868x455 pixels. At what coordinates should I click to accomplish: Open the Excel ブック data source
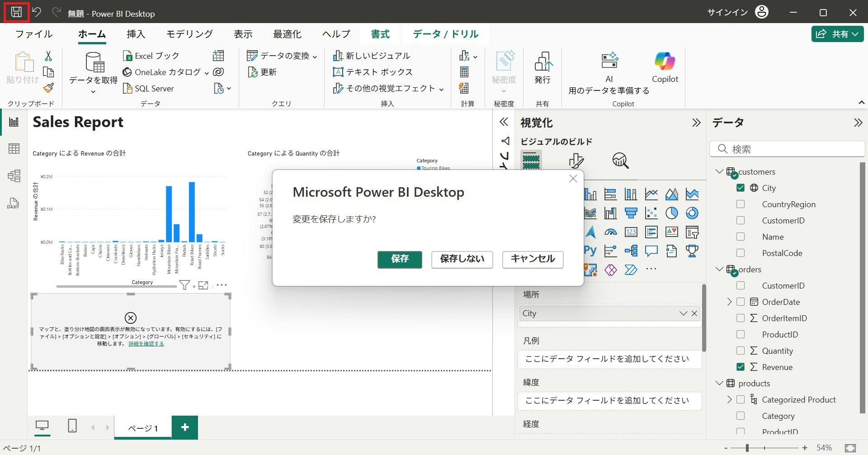[151, 56]
